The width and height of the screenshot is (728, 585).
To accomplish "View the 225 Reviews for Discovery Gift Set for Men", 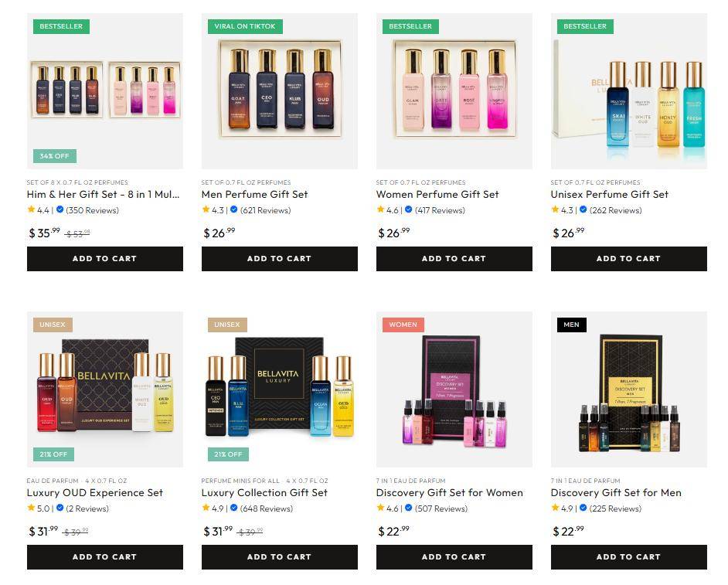I will coord(615,508).
